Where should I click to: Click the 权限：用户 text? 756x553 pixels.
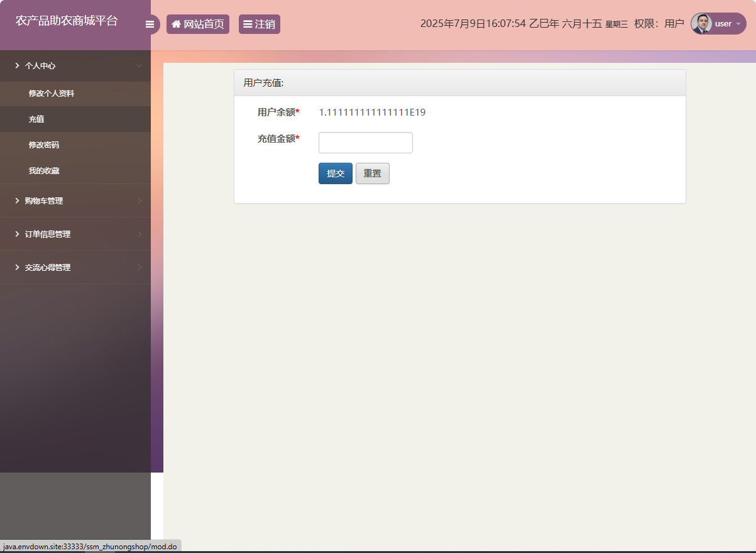click(x=659, y=24)
